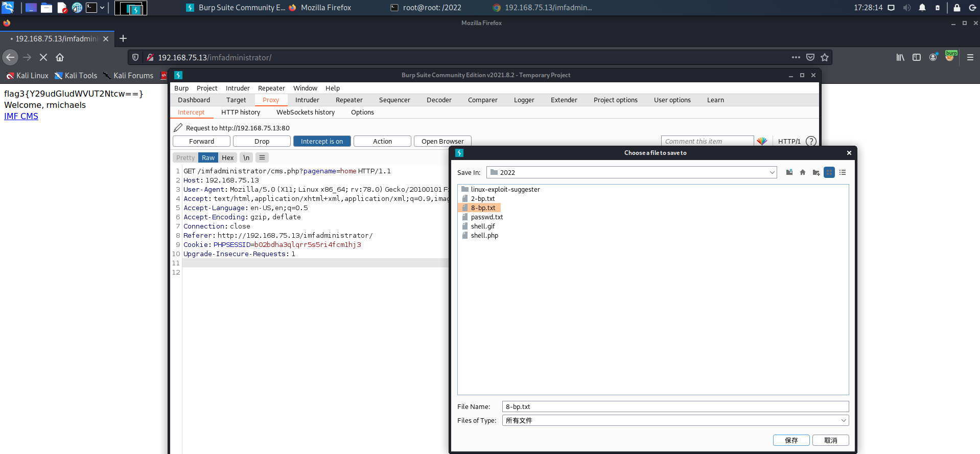Toggle non-printable \n characters display
Screen dimensions: 980x454
tap(246, 157)
